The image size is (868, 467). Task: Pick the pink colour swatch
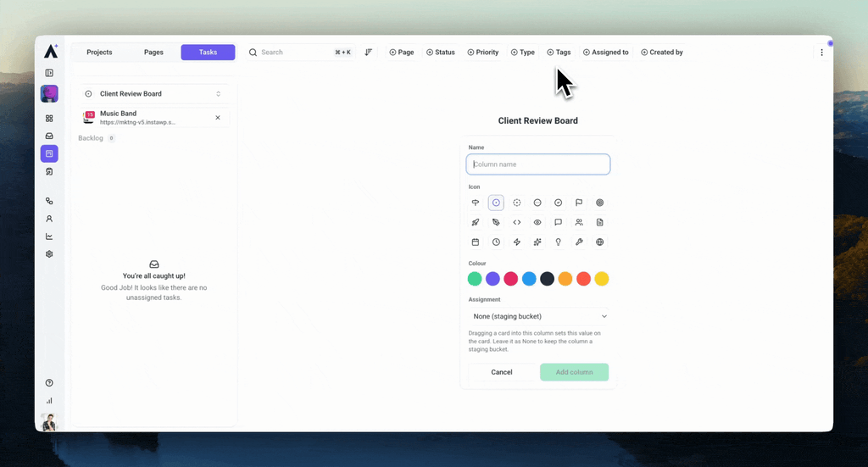[x=510, y=279]
